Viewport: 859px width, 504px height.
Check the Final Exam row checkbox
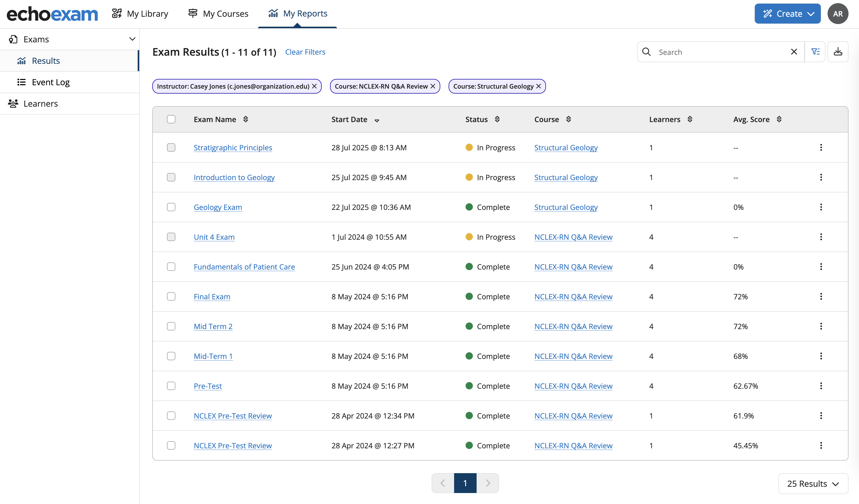click(x=171, y=296)
